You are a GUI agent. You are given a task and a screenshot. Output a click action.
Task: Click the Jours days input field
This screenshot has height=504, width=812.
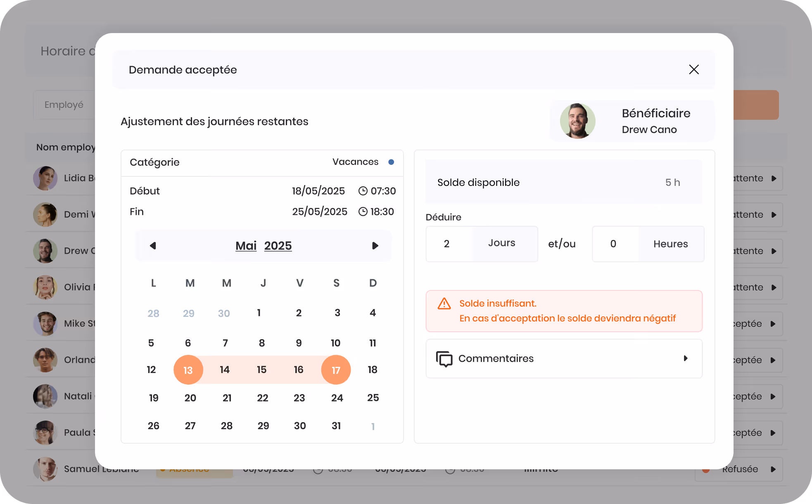[x=450, y=244]
